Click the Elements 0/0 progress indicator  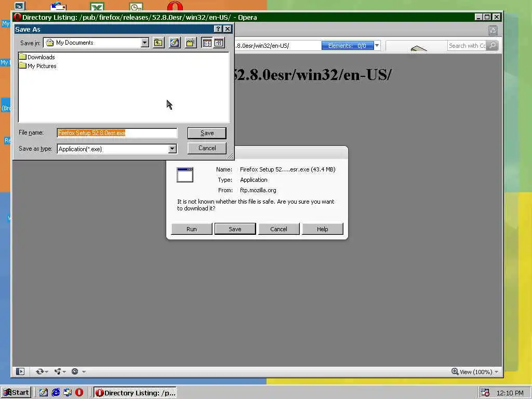pyautogui.click(x=348, y=46)
